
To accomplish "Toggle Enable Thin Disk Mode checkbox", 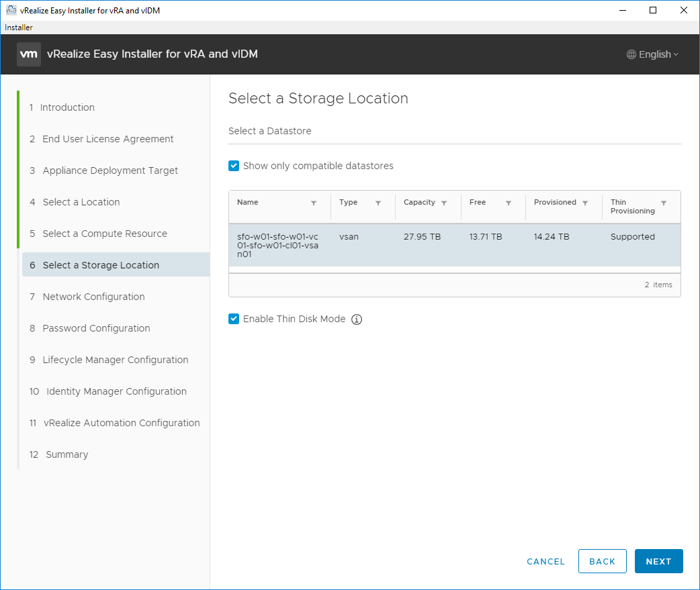I will (x=234, y=319).
